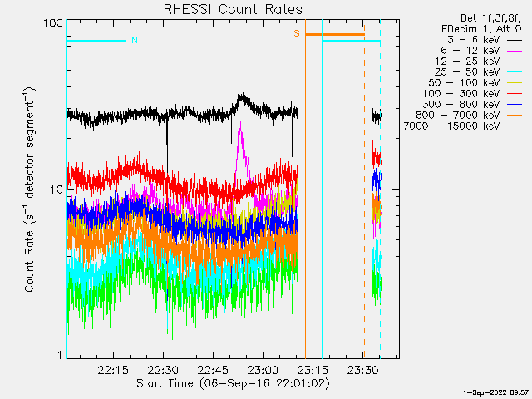
Task: Click the black 3 - 6 keV legend line
Action: (x=515, y=40)
